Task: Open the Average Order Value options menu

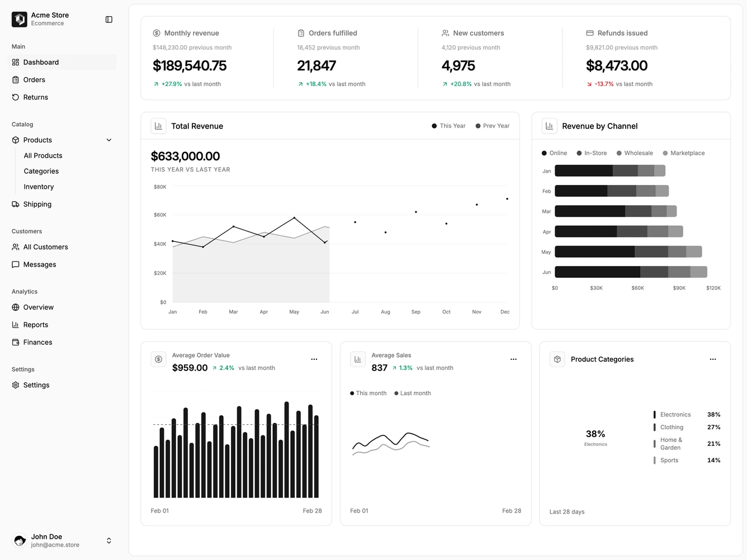Action: pyautogui.click(x=314, y=359)
